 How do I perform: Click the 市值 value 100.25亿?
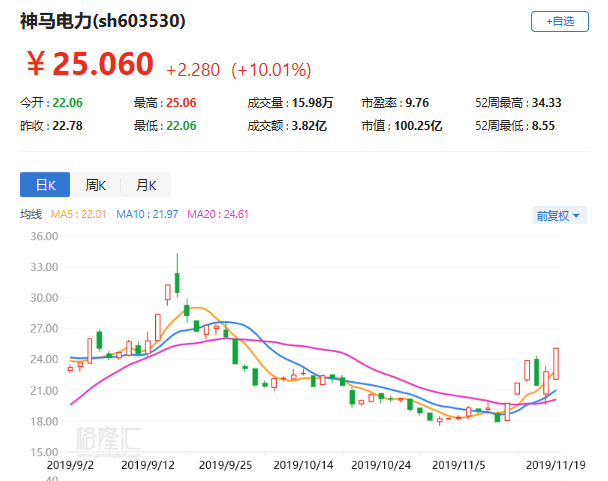pyautogui.click(x=418, y=126)
